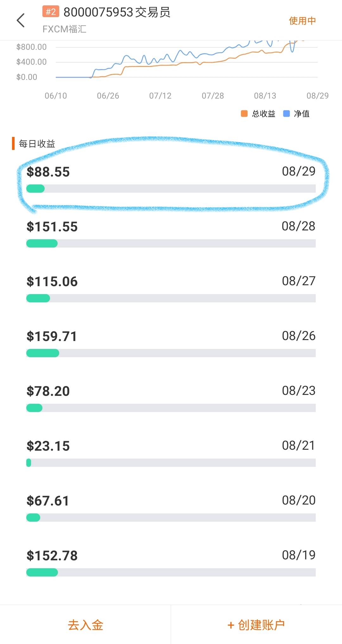Toggle the blue 净值 legend swatch

286,114
